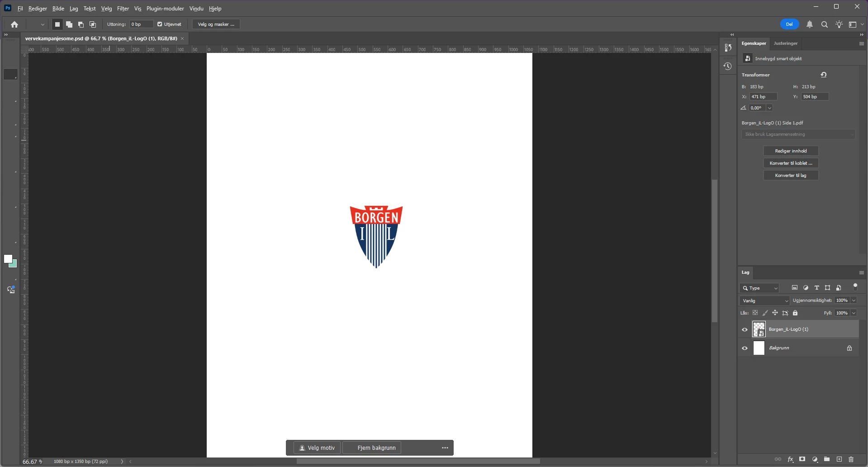Viewport: 868px width, 467px height.
Task: Click the blue Del share button
Action: pos(789,24)
